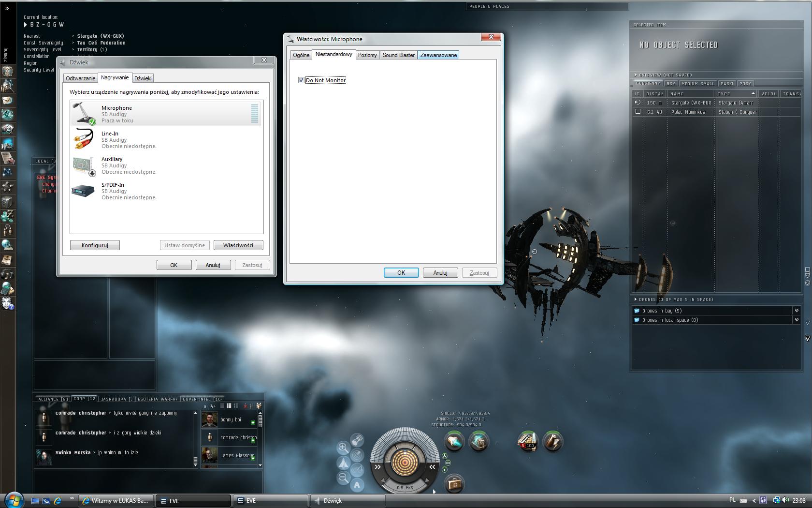This screenshot has width=812, height=508.
Task: Click the Konfiguruj button
Action: [x=95, y=245]
